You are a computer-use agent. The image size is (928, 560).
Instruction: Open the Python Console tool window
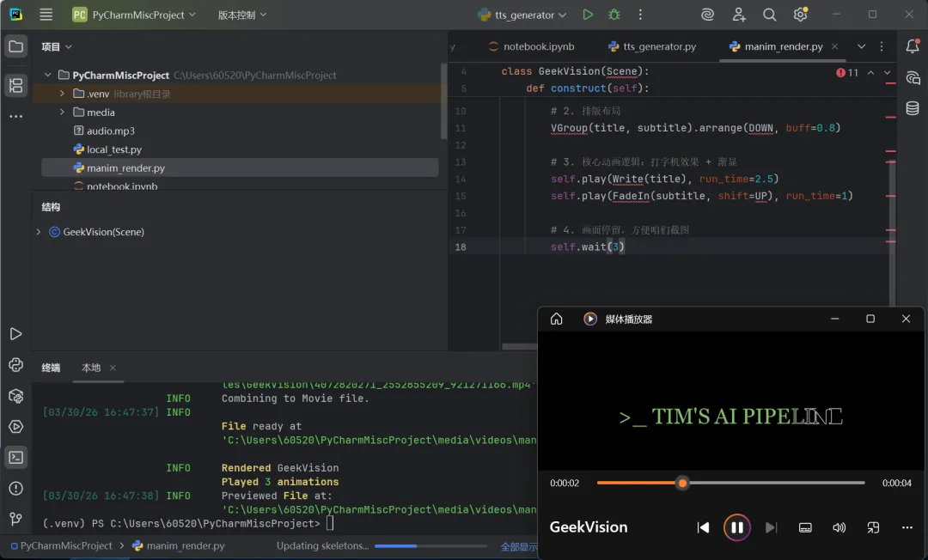[16, 365]
